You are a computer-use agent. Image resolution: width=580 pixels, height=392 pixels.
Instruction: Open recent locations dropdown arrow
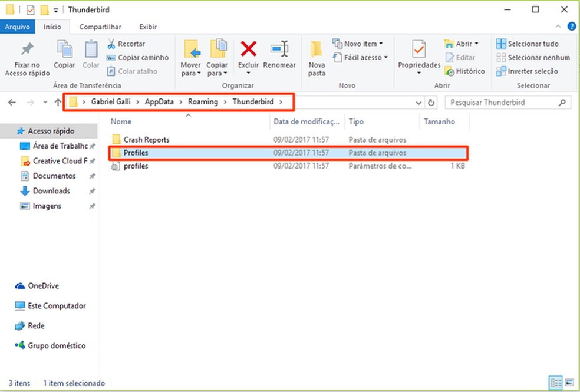[45, 102]
